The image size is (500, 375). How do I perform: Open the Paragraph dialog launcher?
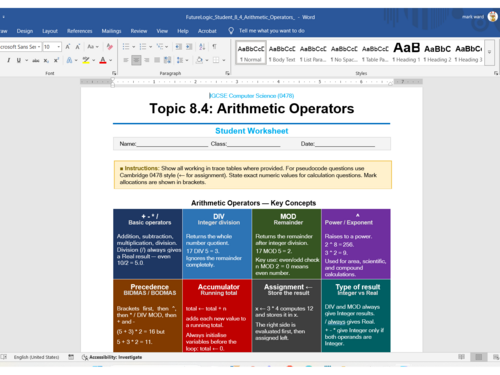[x=227, y=73]
